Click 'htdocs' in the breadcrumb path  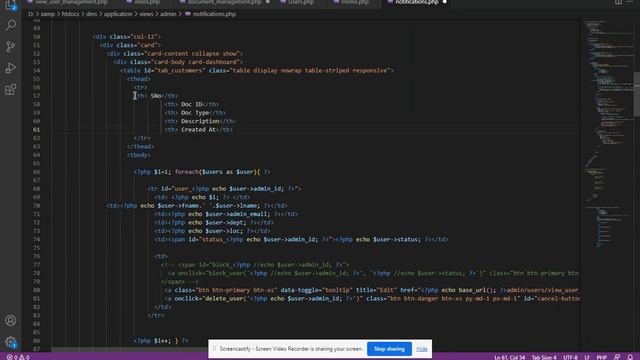70,14
